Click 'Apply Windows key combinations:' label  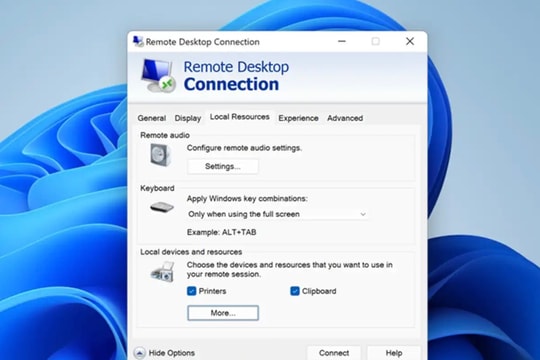tap(247, 198)
